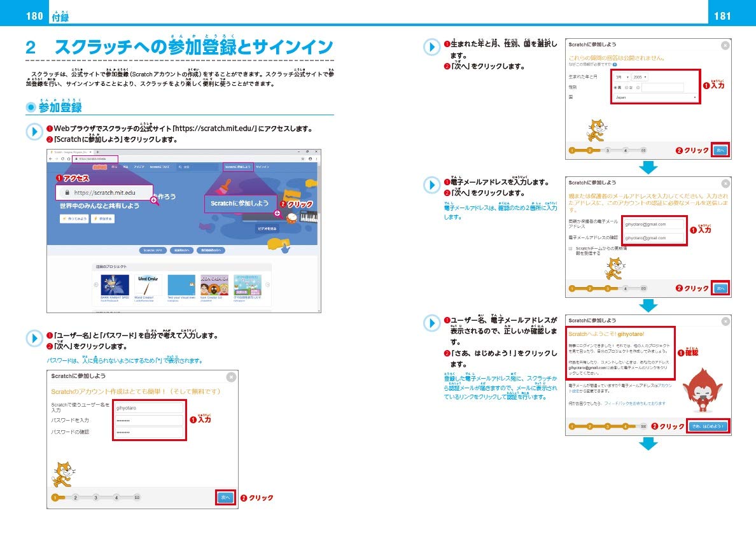The width and height of the screenshot is (756, 534).
Task: Click the Scratch logo in site navbar
Action: tap(99, 167)
